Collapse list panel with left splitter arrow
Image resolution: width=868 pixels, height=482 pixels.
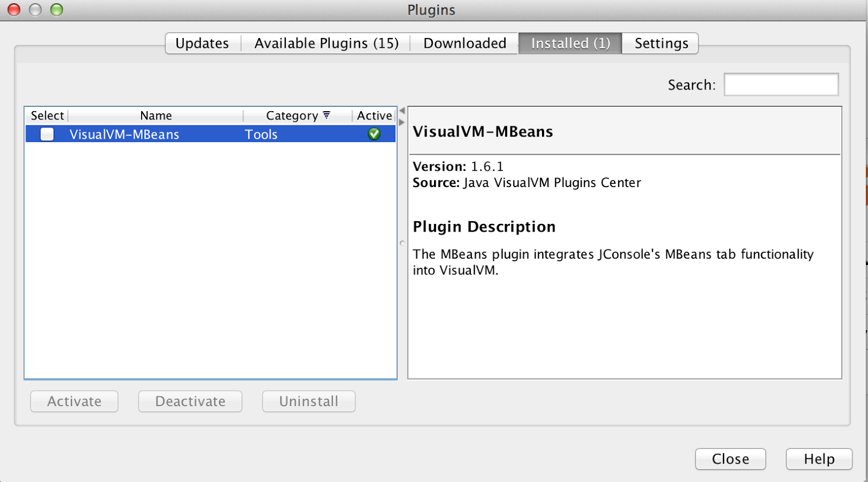tap(402, 111)
